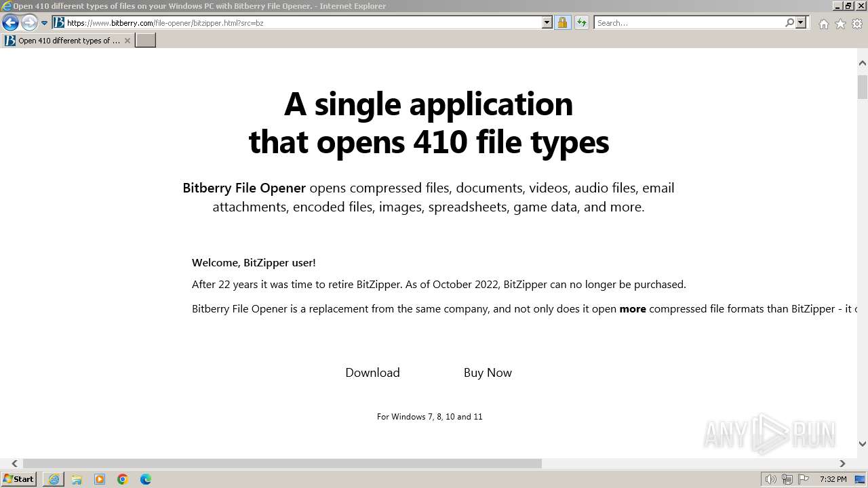Click the 'For Windows 7, 8, 10 and 11' text
The width and height of the screenshot is (868, 488).
pyautogui.click(x=429, y=416)
